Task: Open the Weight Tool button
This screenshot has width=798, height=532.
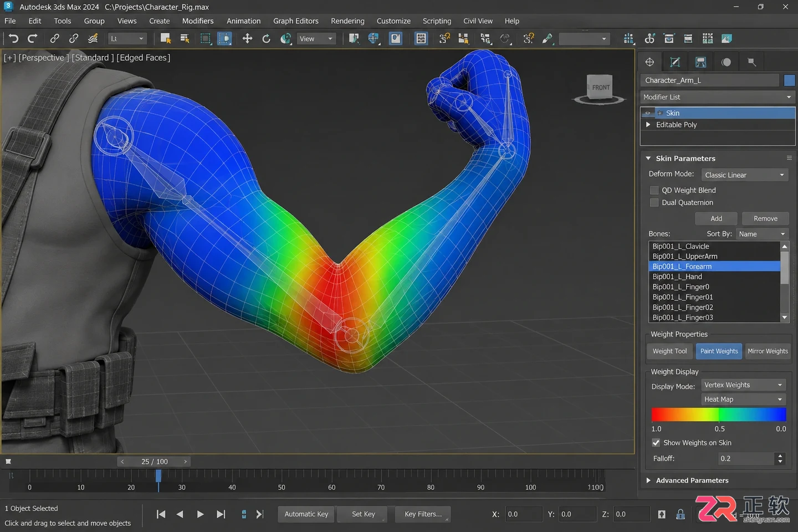Action: pyautogui.click(x=669, y=351)
